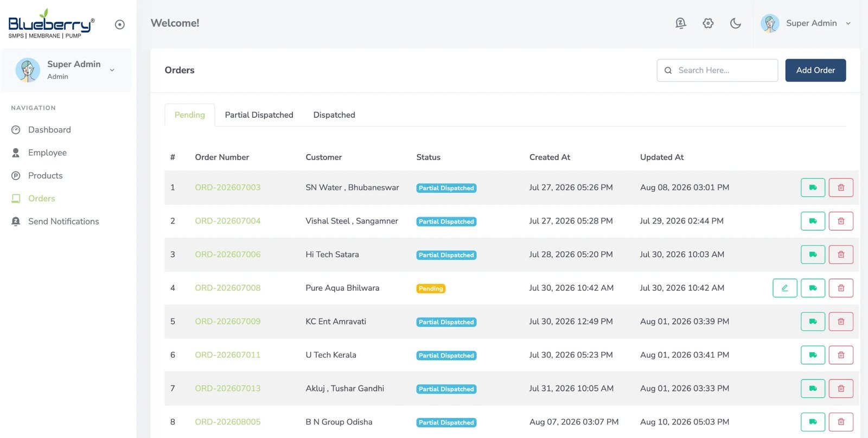Open order link ORD-202607008
Image resolution: width=868 pixels, height=438 pixels.
click(228, 288)
